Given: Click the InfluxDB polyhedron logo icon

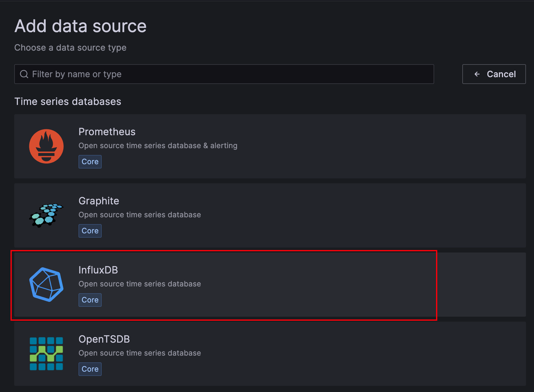Looking at the screenshot, I should (46, 285).
